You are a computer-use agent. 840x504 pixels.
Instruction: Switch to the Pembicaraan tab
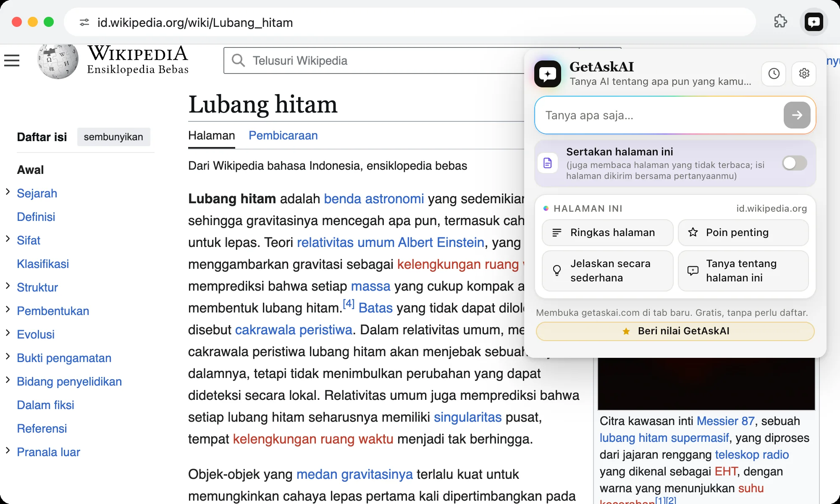(283, 136)
